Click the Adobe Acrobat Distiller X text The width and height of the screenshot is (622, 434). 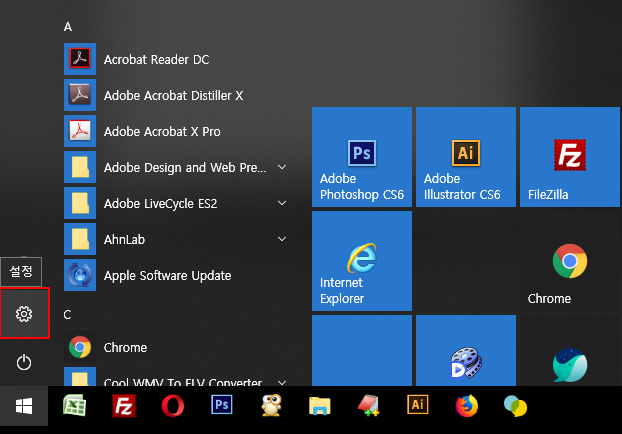(173, 96)
